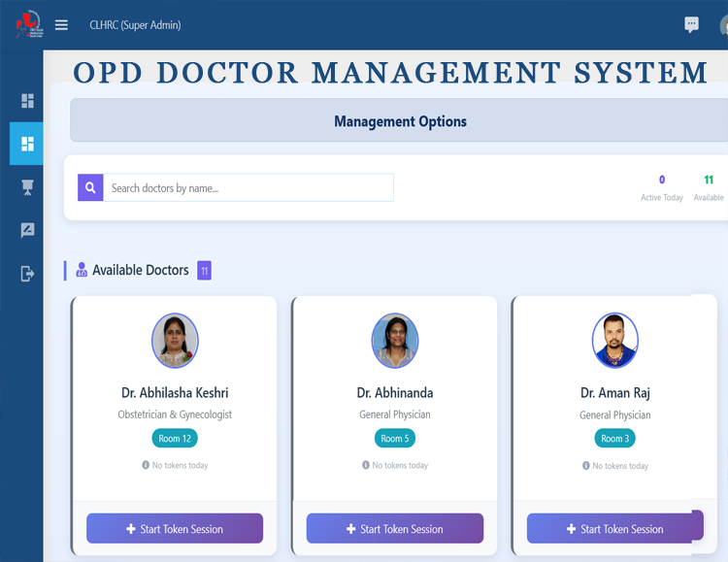Focus the Search doctors by name field
728x562 pixels.
tap(248, 187)
